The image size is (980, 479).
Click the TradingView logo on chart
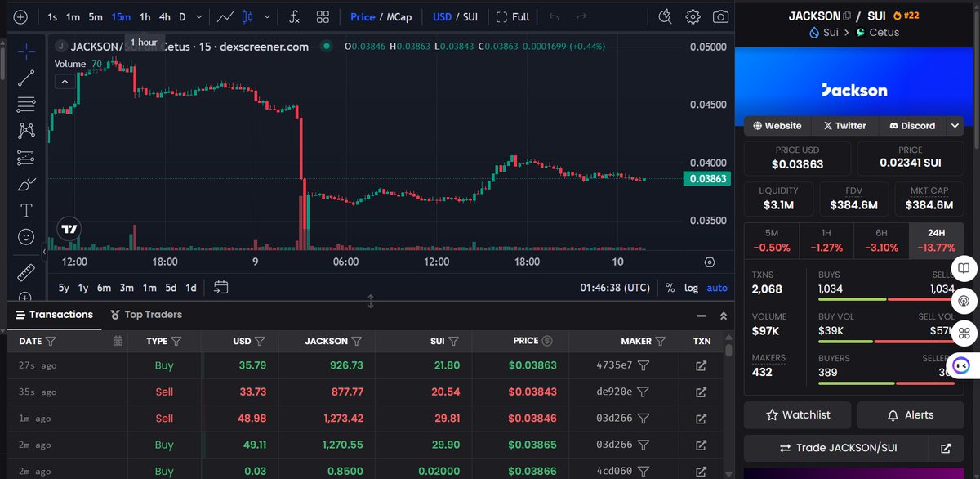(x=69, y=229)
